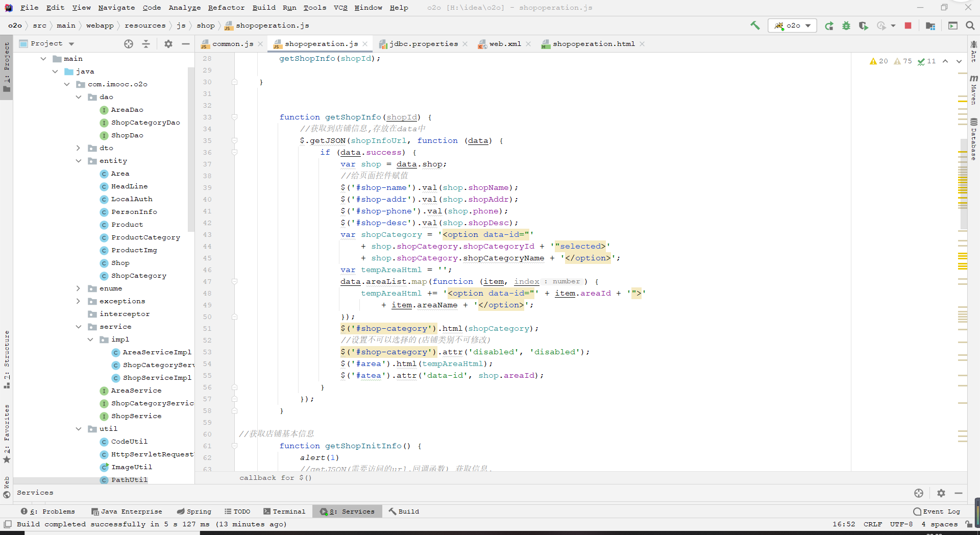Open Build tool window
The width and height of the screenshot is (980, 535).
404,512
